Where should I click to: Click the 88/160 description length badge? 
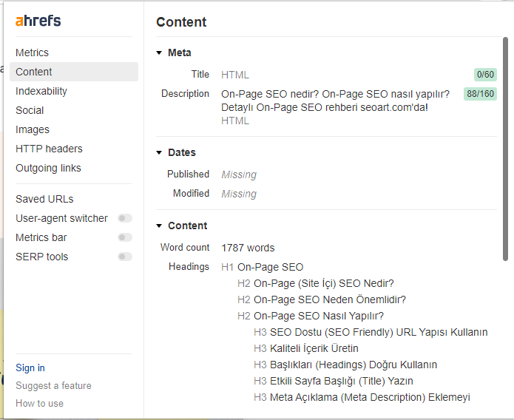tap(480, 94)
